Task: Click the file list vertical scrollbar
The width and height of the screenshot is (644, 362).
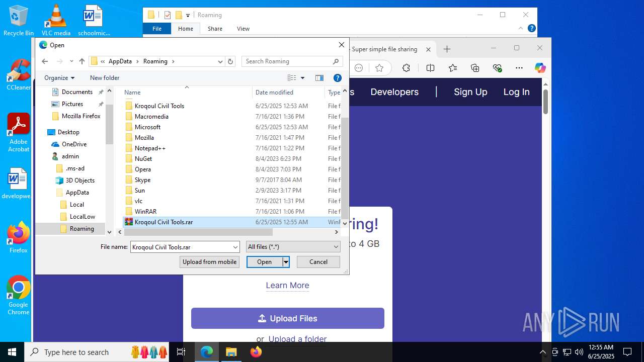Action: click(x=345, y=167)
